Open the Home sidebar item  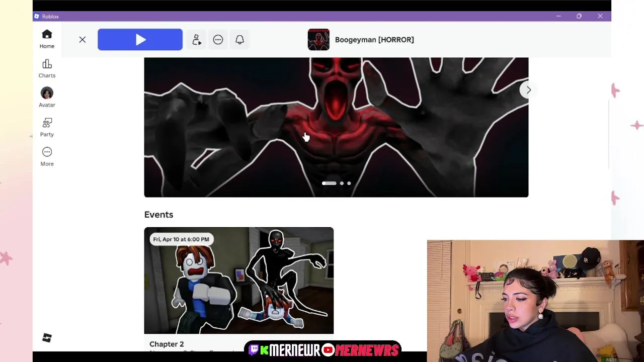click(x=47, y=39)
